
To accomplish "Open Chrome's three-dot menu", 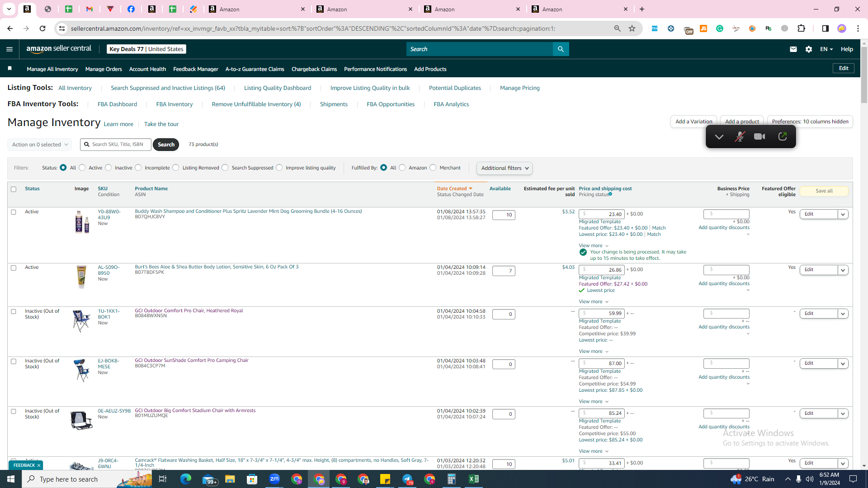I will click(x=858, y=28).
